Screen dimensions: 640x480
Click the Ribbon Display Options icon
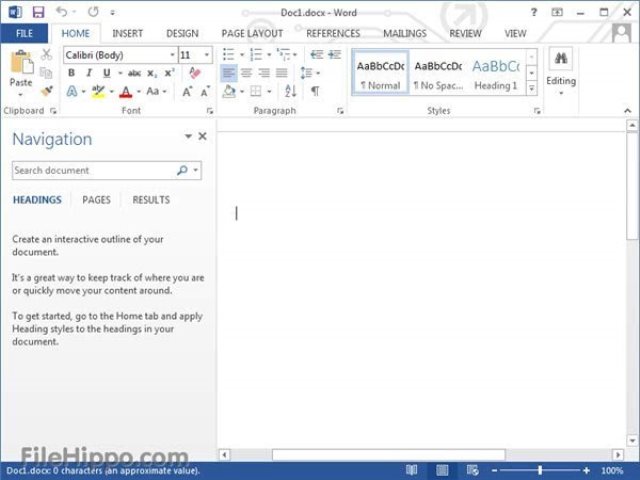pos(557,12)
